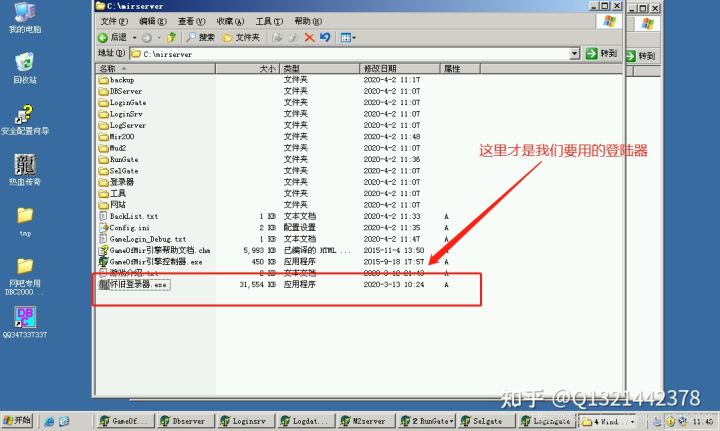This screenshot has width=720, height=431.
Task: Expand the address bar dropdown arrow
Action: pyautogui.click(x=574, y=53)
